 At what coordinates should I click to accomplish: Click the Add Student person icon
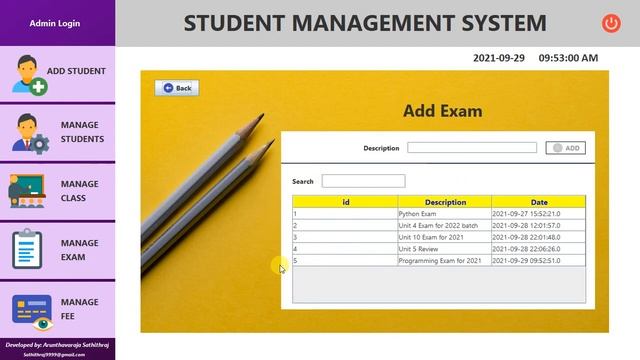point(30,75)
